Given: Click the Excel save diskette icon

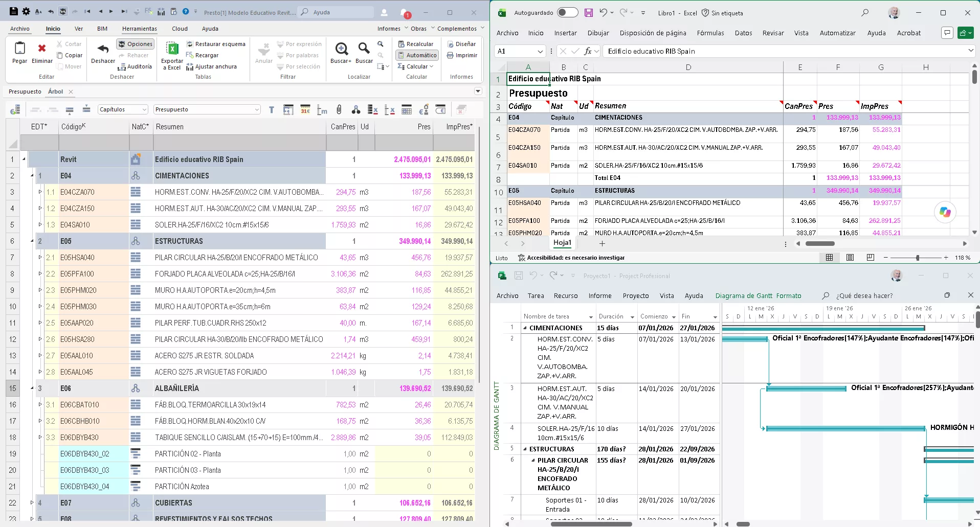Looking at the screenshot, I should click(589, 13).
